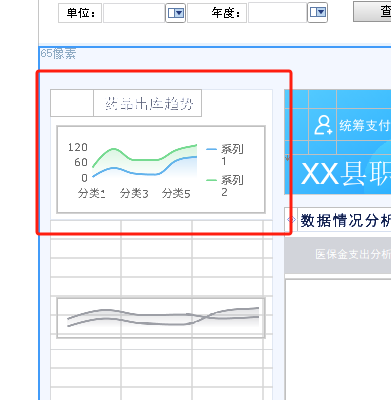Click the 分类3 axis label

point(134,193)
